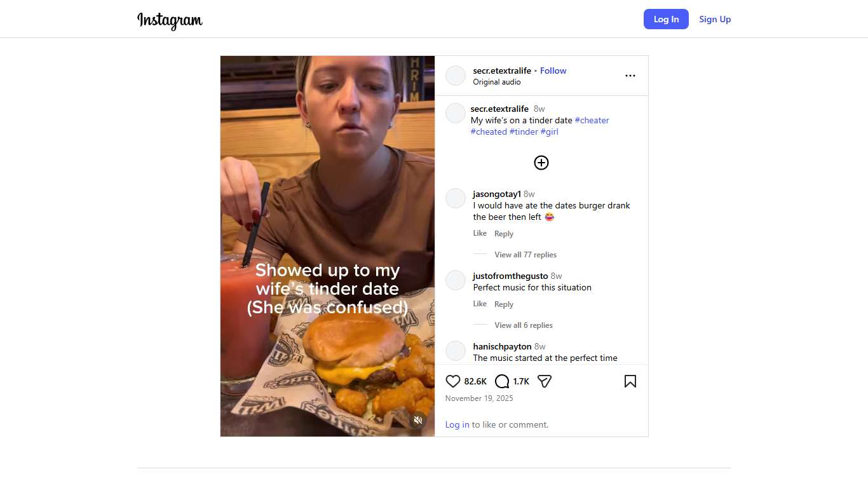This screenshot has width=868, height=488.
Task: Expand View all 6 replies
Action: coord(524,325)
